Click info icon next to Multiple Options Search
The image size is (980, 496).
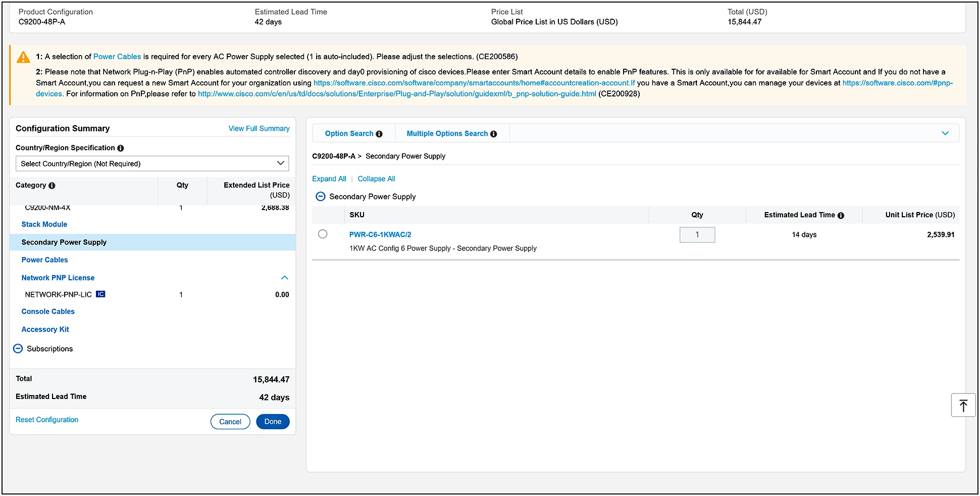(494, 134)
